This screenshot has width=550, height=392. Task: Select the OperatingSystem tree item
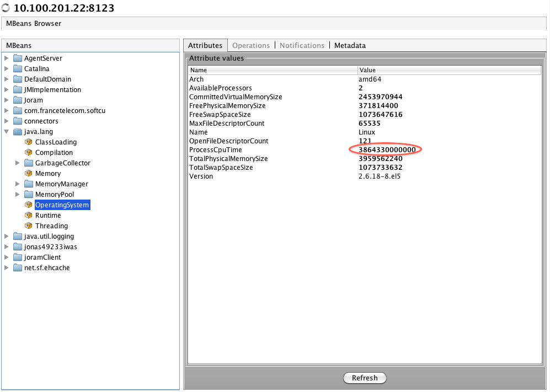coord(62,205)
